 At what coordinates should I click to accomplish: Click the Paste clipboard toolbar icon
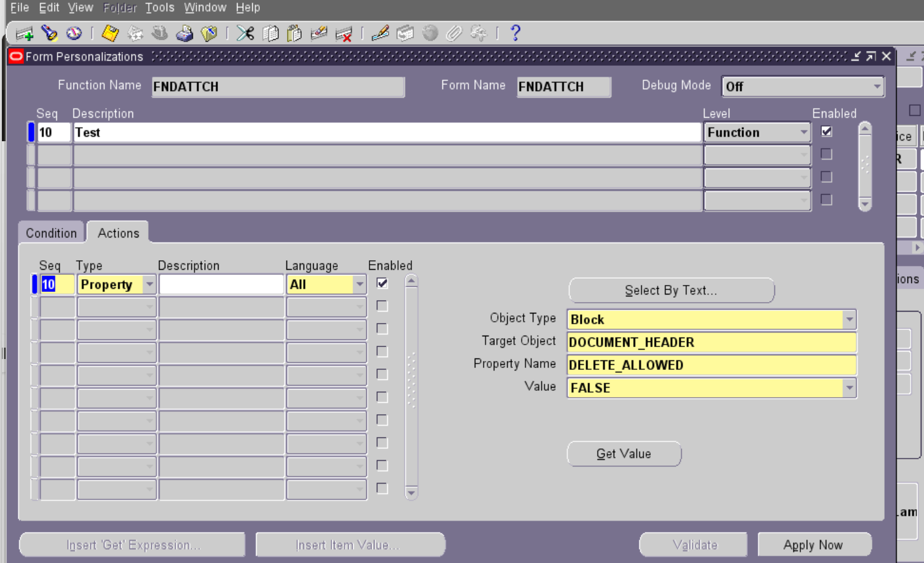click(295, 33)
